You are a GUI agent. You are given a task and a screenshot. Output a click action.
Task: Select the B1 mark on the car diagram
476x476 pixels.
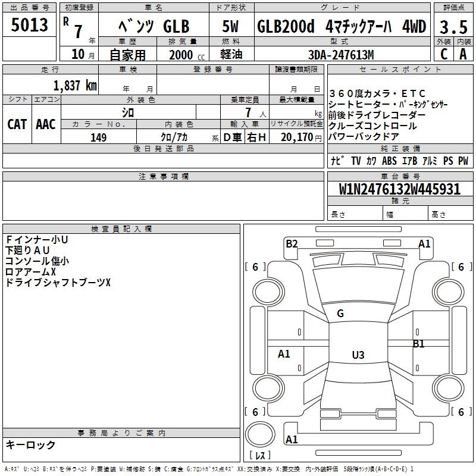pos(419,344)
